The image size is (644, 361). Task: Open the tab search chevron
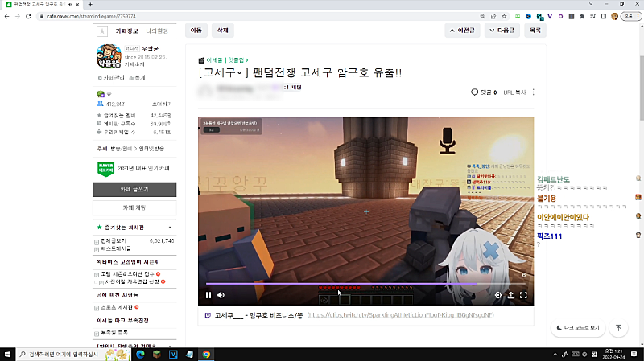591,4
